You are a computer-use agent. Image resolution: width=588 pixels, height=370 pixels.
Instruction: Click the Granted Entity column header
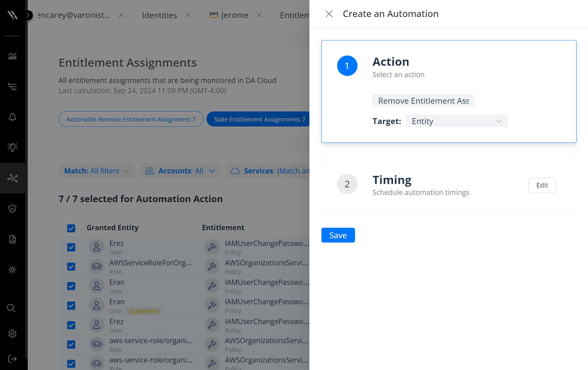(x=112, y=228)
